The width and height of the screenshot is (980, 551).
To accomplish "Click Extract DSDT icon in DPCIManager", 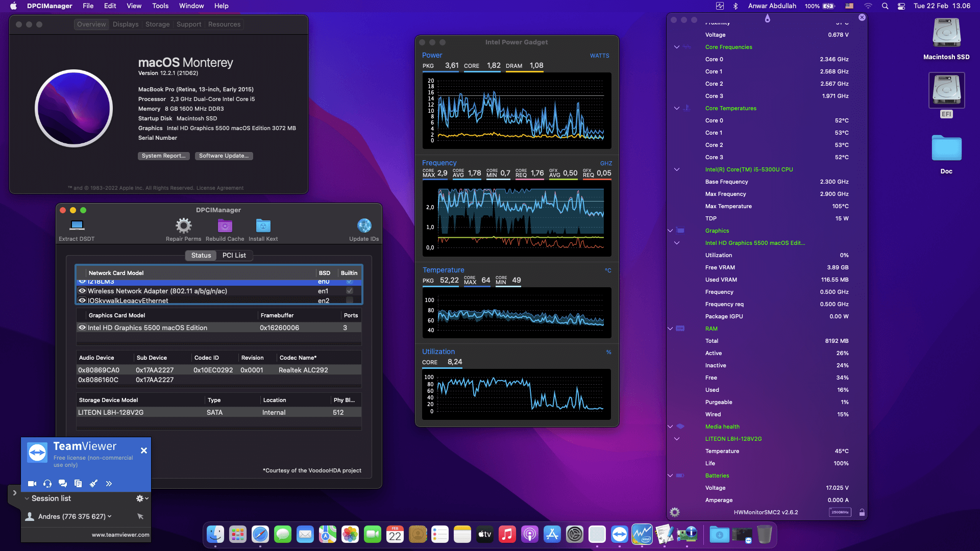I will [77, 225].
